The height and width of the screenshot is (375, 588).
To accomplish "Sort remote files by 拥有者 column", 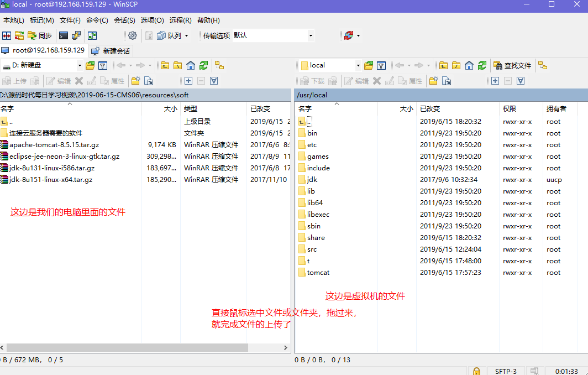I will (559, 108).
